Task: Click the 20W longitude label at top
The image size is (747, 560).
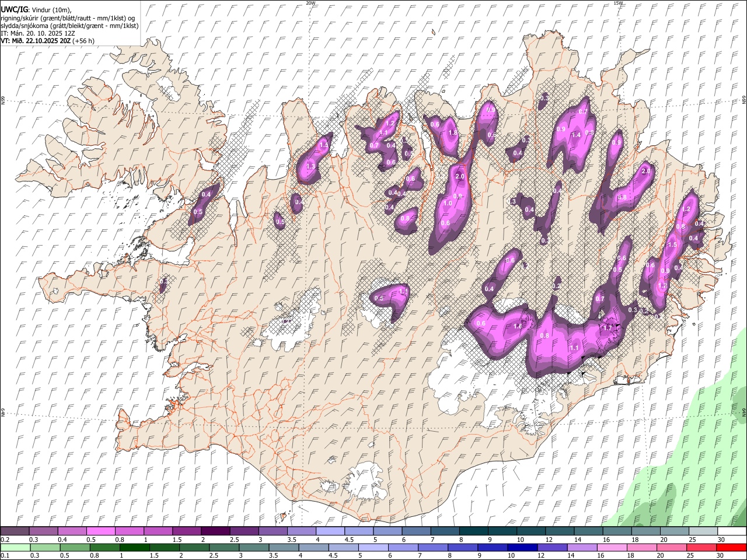Action: [x=310, y=3]
